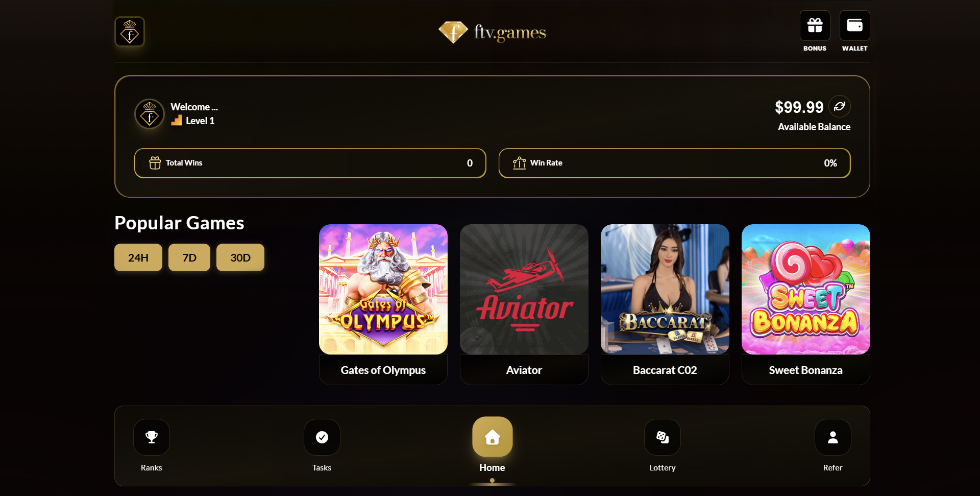Viewport: 980px width, 496px height.
Task: Click the Total Wins stat box
Action: pyautogui.click(x=310, y=163)
